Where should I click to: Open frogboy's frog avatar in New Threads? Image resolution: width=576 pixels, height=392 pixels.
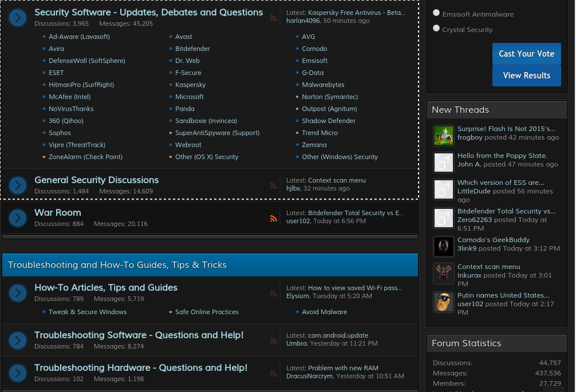pos(443,136)
